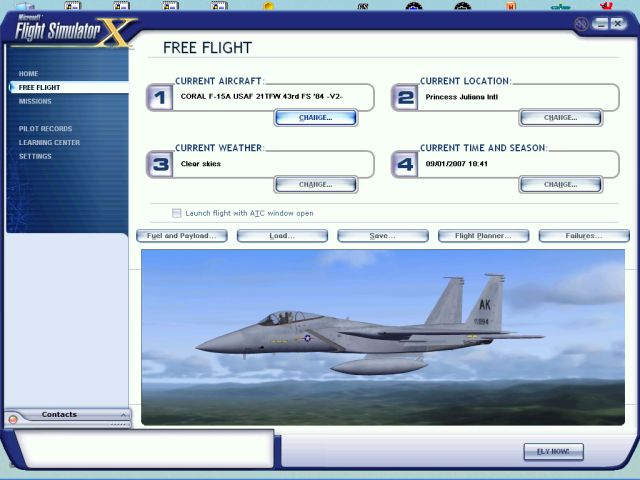The image size is (640, 480).
Task: Click the number 3 weather step icon
Action: 160,164
